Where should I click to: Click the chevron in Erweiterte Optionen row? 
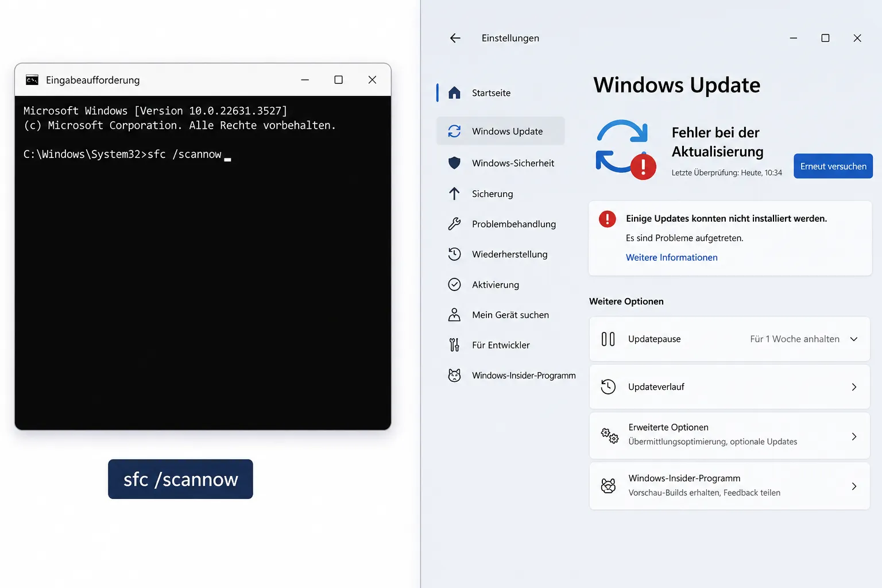point(854,436)
